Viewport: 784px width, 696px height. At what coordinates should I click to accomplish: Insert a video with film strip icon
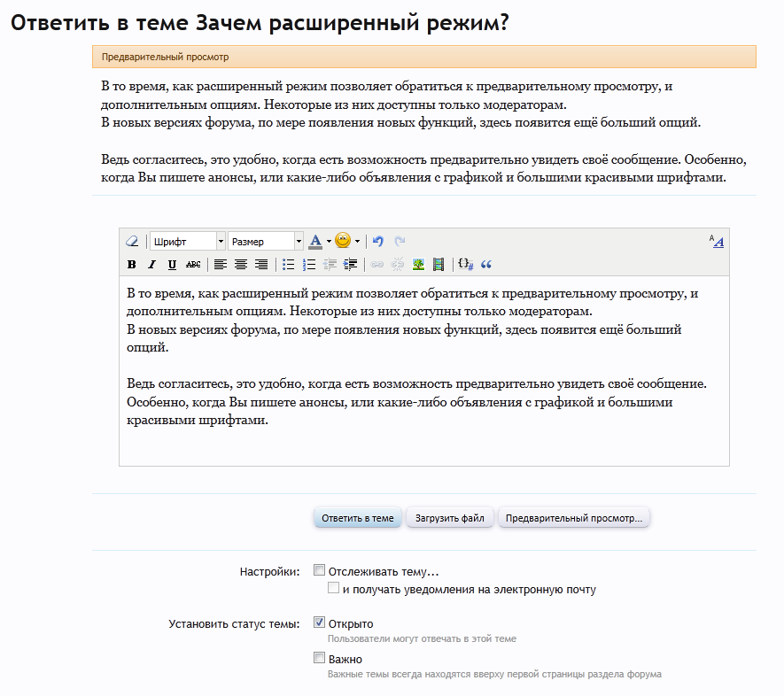439,264
